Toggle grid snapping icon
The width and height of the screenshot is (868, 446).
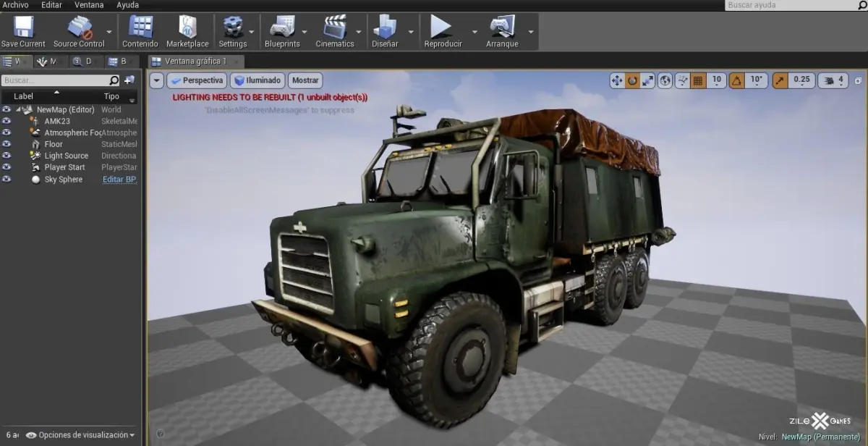[x=698, y=81]
